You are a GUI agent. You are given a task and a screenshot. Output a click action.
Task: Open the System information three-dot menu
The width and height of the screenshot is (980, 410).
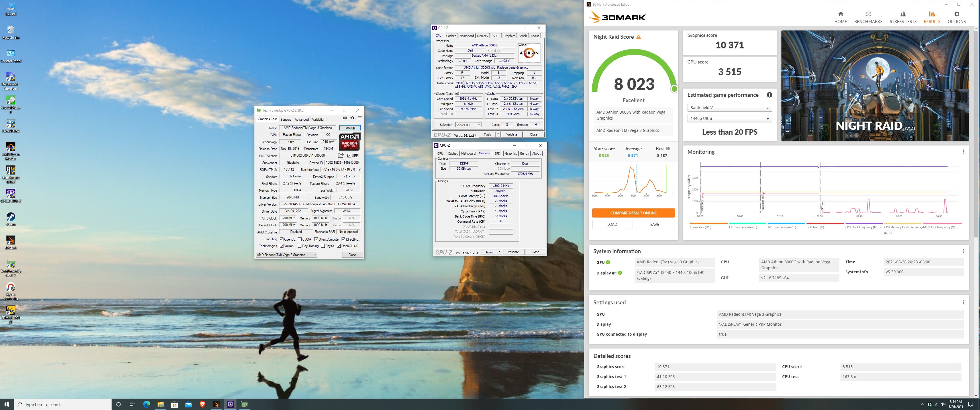pyautogui.click(x=963, y=251)
